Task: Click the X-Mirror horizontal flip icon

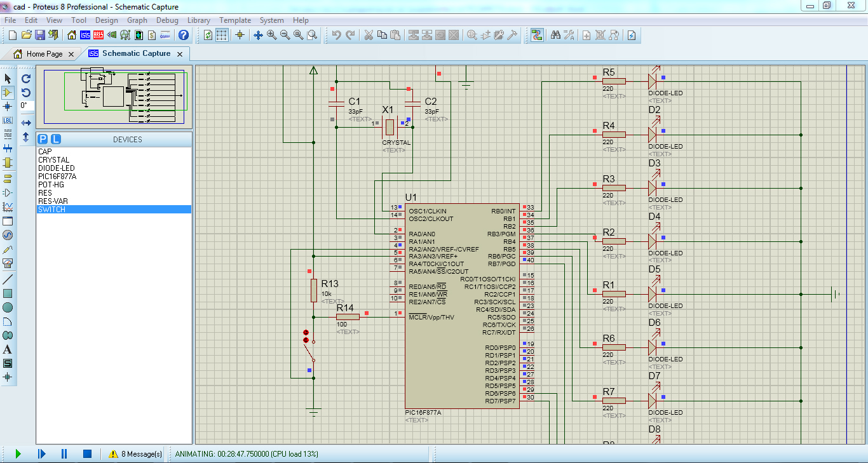Action: [x=26, y=123]
